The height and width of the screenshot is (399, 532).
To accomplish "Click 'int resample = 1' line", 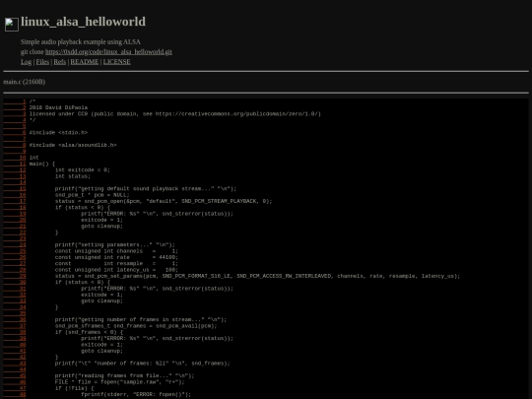I will pyautogui.click(x=116, y=264).
